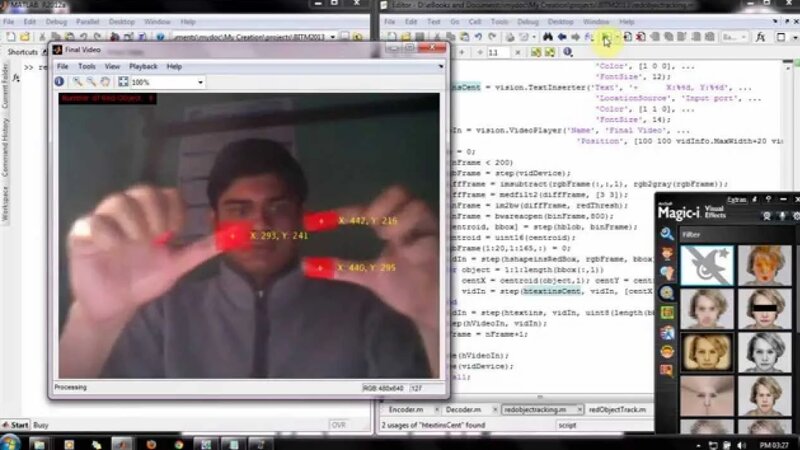800x450 pixels.
Task: Open Magic-i settings gear icon
Action: click(796, 216)
